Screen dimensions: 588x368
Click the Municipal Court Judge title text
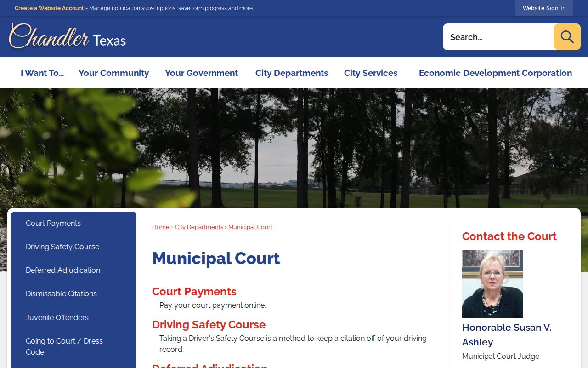(x=501, y=356)
